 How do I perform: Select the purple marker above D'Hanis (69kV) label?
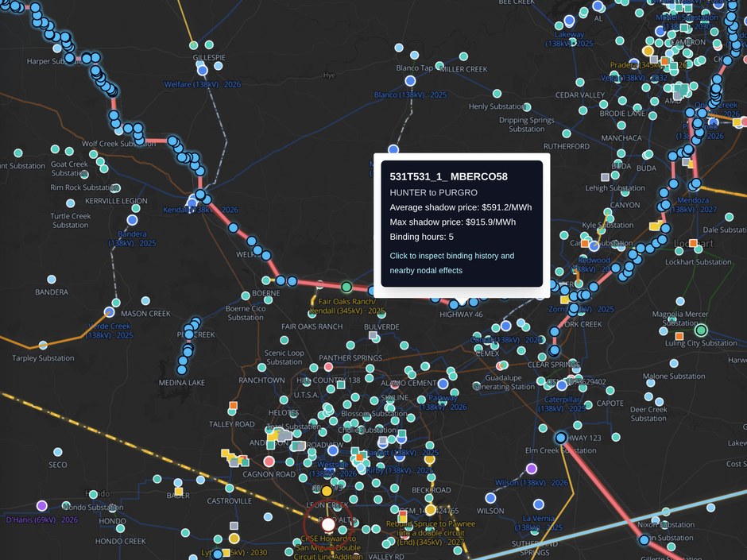click(42, 506)
